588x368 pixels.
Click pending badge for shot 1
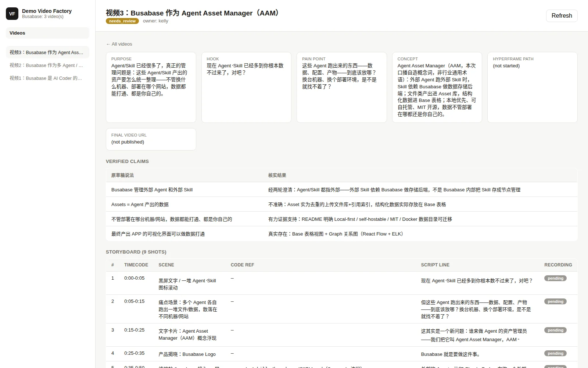[555, 278]
